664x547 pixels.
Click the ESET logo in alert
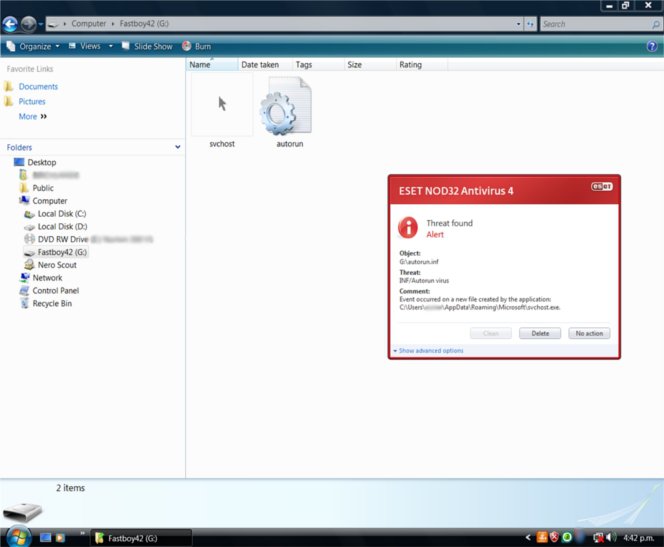click(x=602, y=187)
